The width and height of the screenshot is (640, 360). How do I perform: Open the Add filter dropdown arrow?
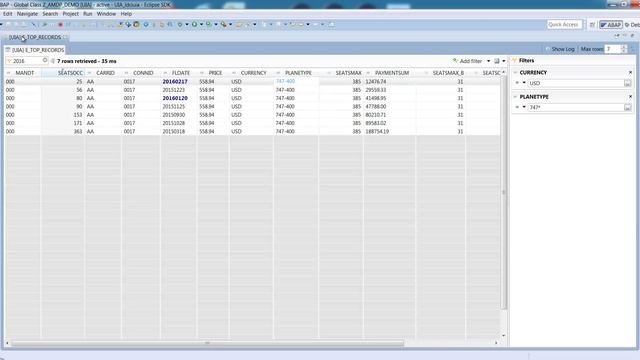click(x=488, y=61)
